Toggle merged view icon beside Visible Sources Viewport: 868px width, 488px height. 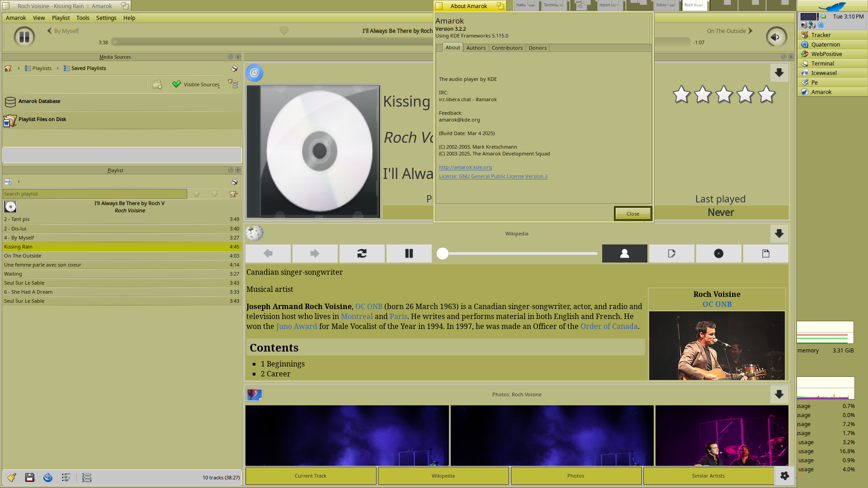pyautogui.click(x=233, y=84)
